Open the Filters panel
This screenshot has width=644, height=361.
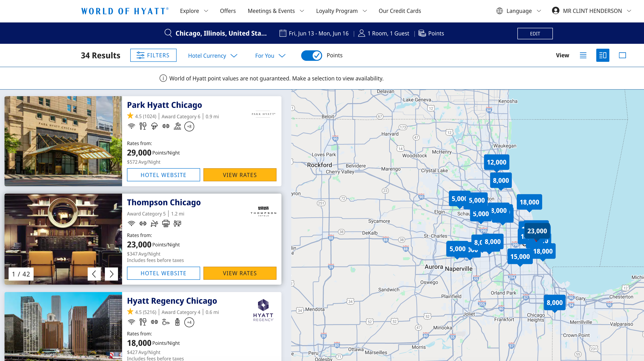coord(153,55)
